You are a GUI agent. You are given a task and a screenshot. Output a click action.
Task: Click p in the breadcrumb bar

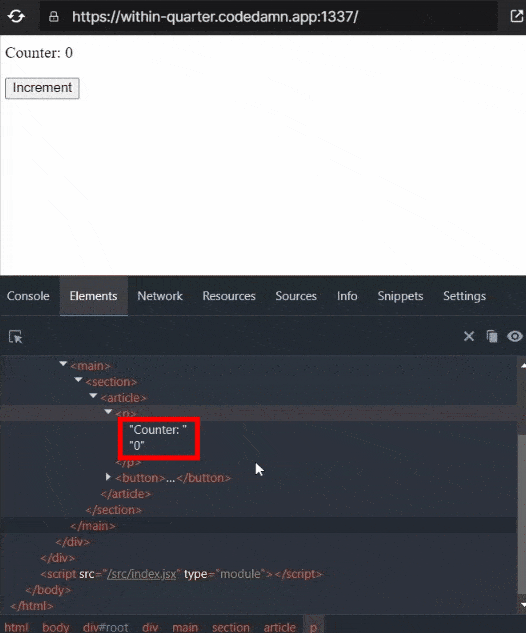(x=314, y=627)
